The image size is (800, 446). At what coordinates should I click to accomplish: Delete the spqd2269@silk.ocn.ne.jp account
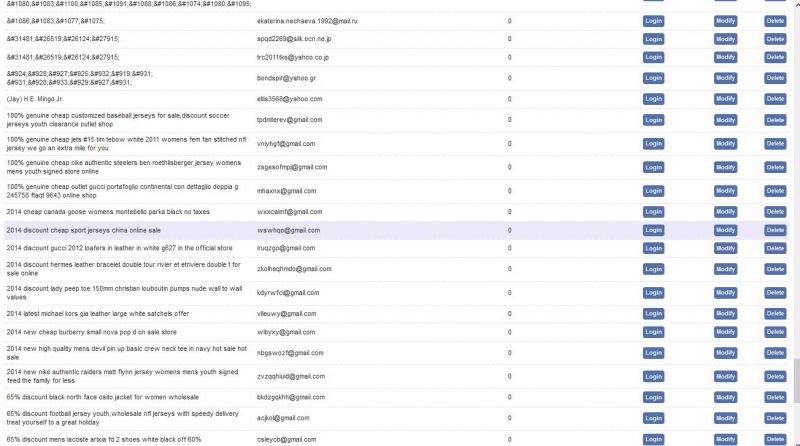point(775,39)
